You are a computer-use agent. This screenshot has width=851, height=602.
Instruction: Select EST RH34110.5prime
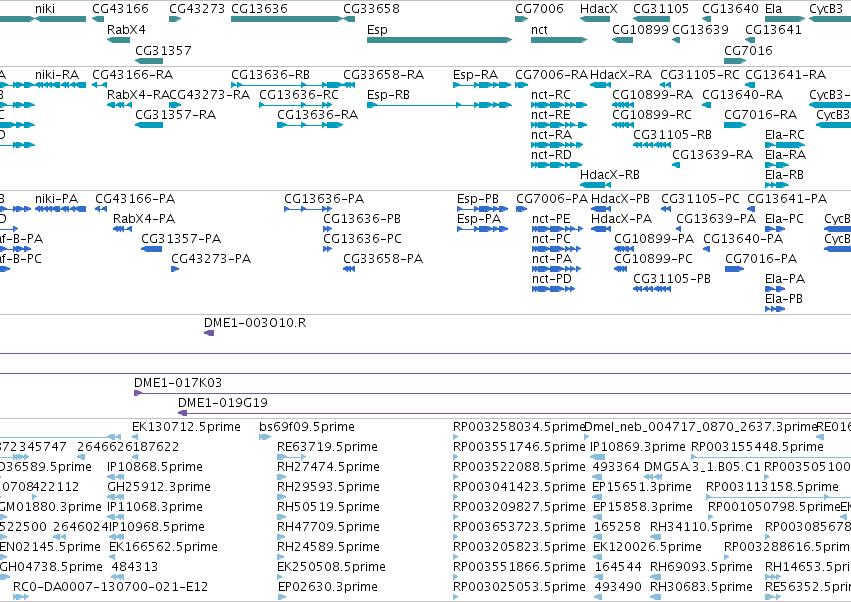coord(701,527)
